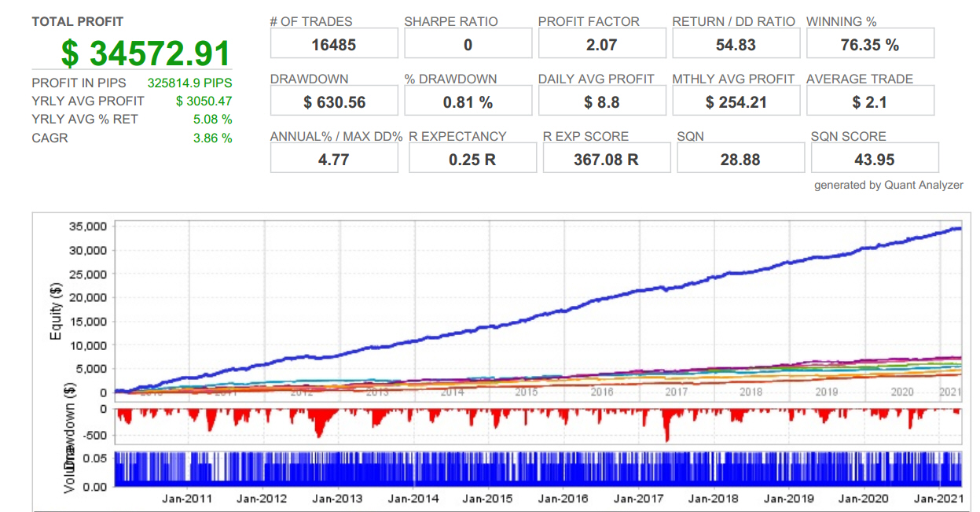Select the 367.08 R score box
The image size is (980, 512).
click(607, 159)
